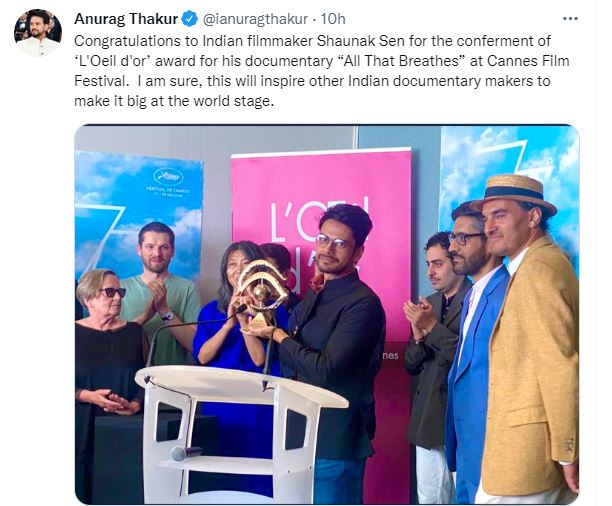
Task: Click the words "Cannes Film" in tweet
Action: tap(528, 61)
